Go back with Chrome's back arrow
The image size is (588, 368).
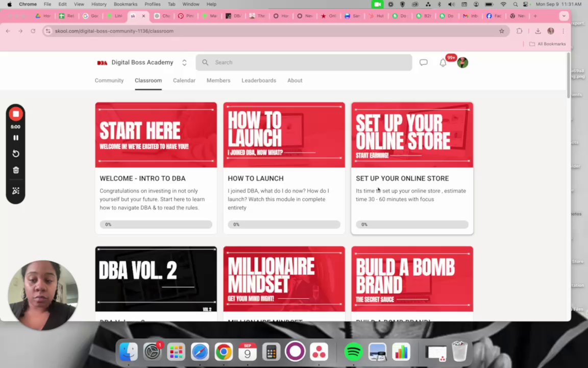pyautogui.click(x=8, y=31)
